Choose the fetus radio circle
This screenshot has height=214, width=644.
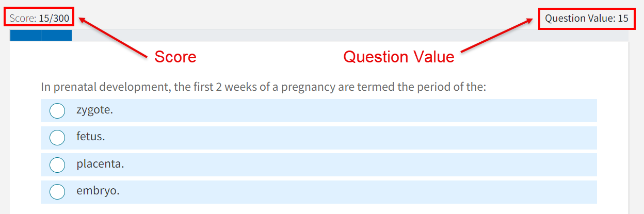click(57, 138)
